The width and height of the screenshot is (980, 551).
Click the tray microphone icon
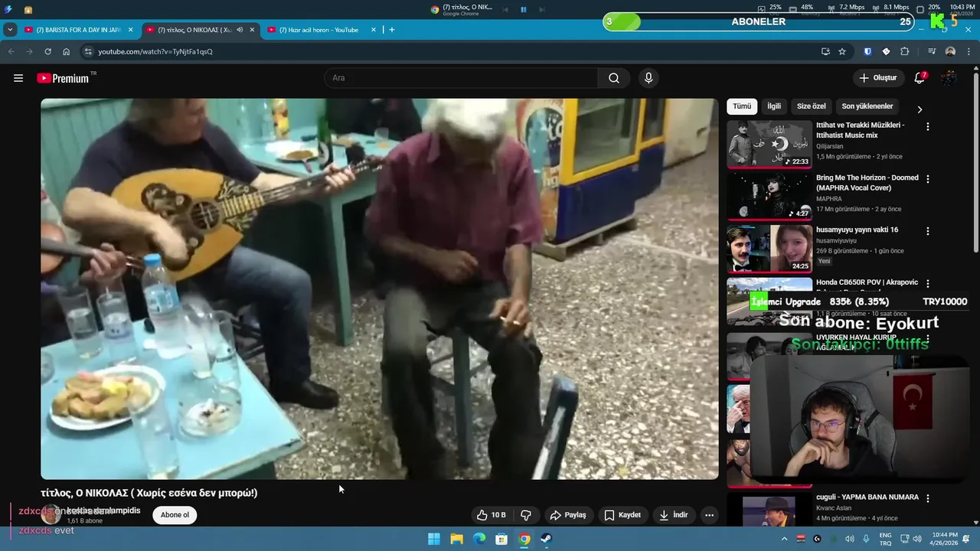tap(867, 539)
